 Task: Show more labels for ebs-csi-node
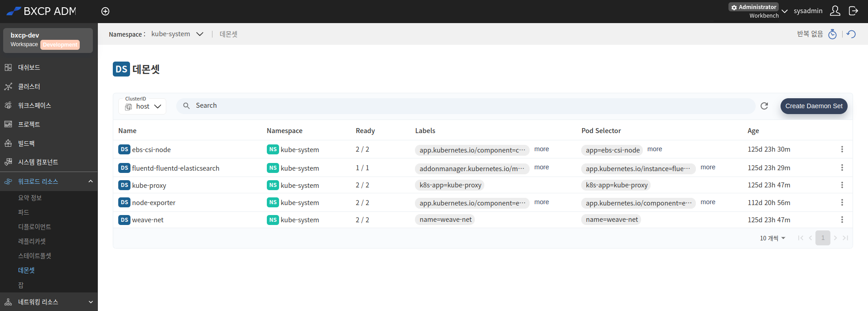pos(541,149)
